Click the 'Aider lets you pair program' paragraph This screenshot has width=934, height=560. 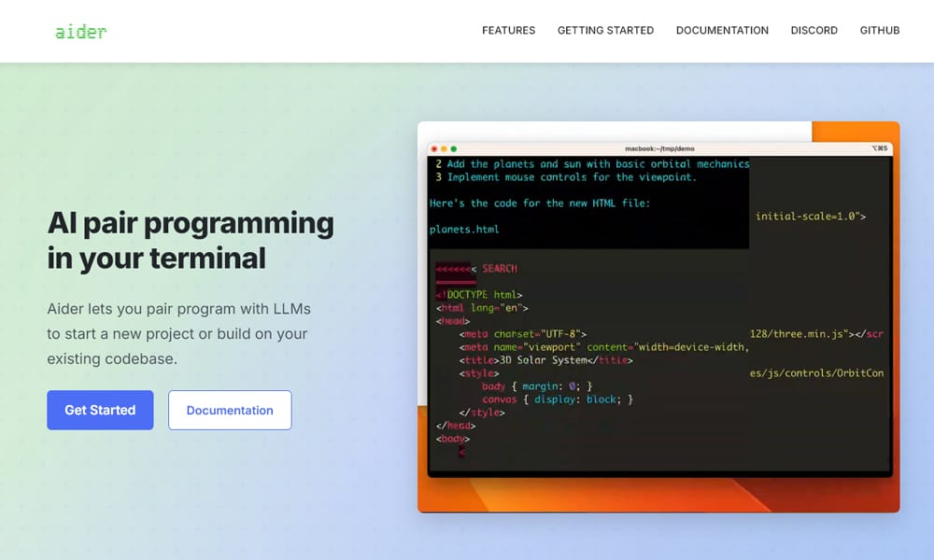(178, 333)
